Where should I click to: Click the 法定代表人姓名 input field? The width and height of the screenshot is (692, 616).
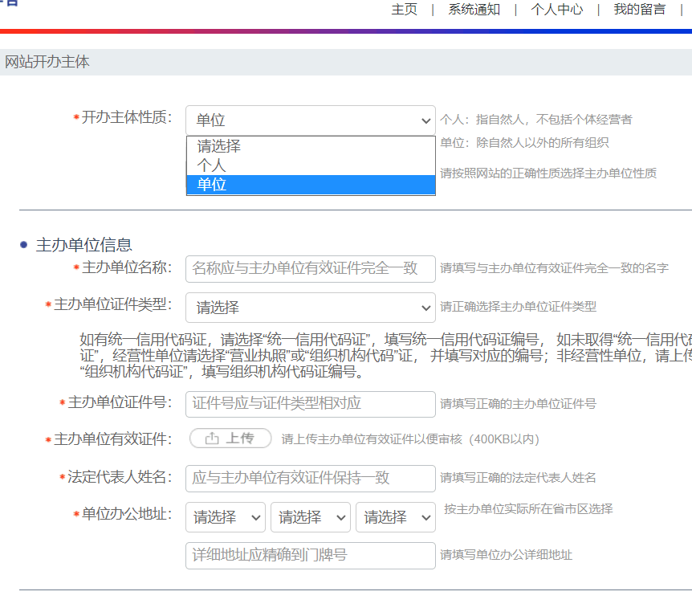(310, 478)
